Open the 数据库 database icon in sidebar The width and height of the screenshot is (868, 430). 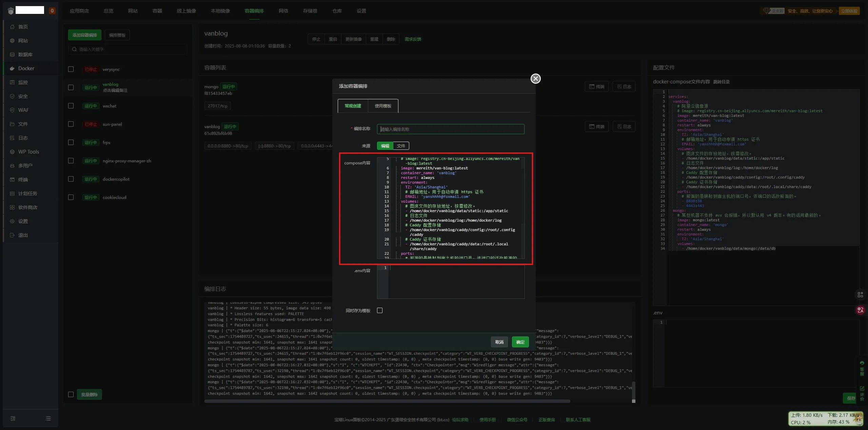tap(12, 55)
